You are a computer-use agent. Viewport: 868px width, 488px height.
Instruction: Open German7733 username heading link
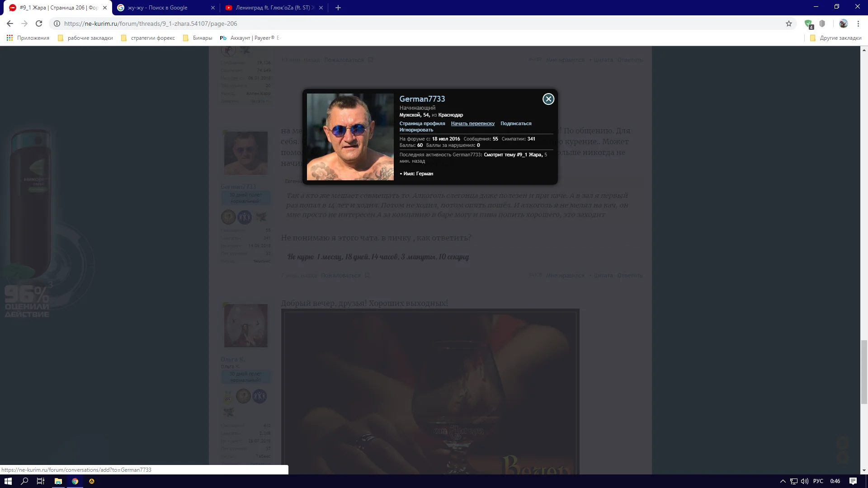[x=422, y=99]
